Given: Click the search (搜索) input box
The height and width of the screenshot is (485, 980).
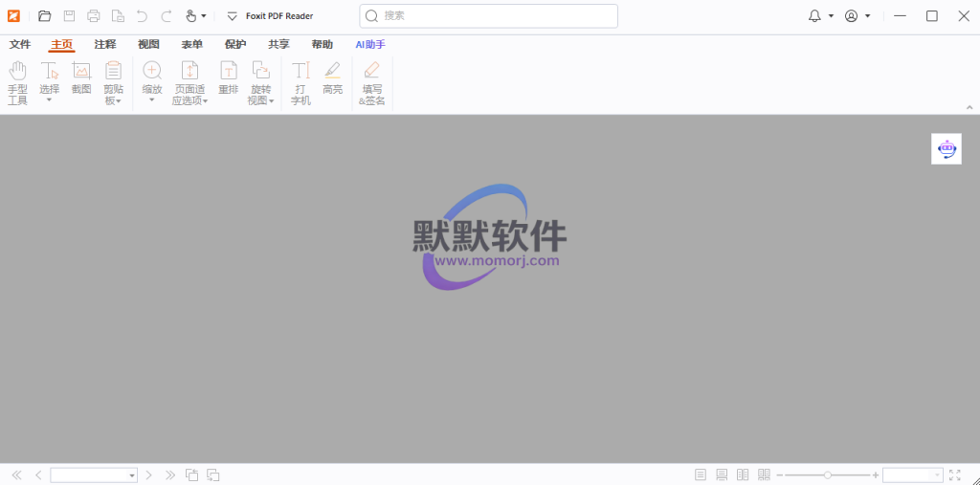Looking at the screenshot, I should (x=498, y=16).
